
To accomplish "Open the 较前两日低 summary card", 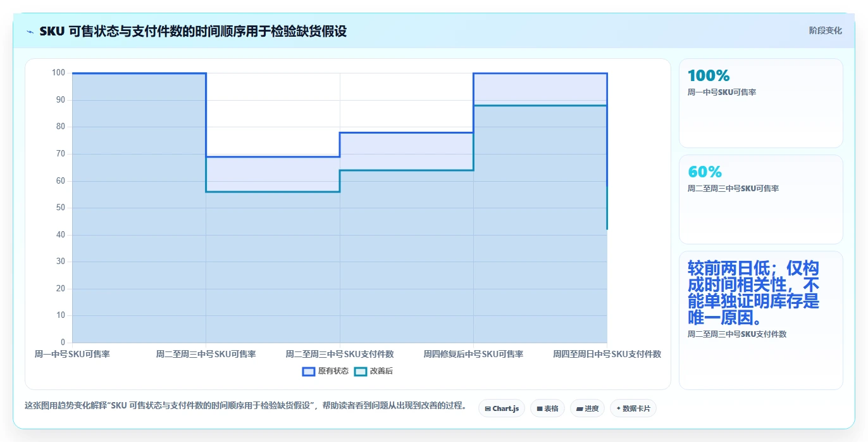I will click(760, 320).
